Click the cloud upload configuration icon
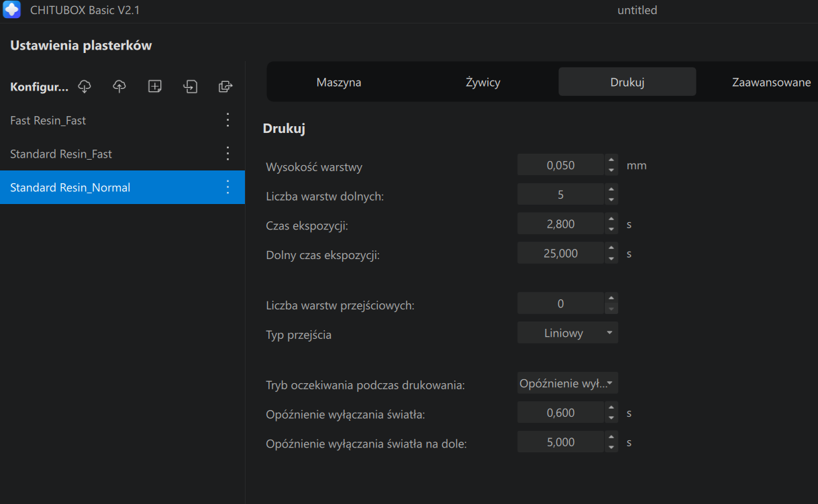Viewport: 818px width, 504px height. click(119, 87)
